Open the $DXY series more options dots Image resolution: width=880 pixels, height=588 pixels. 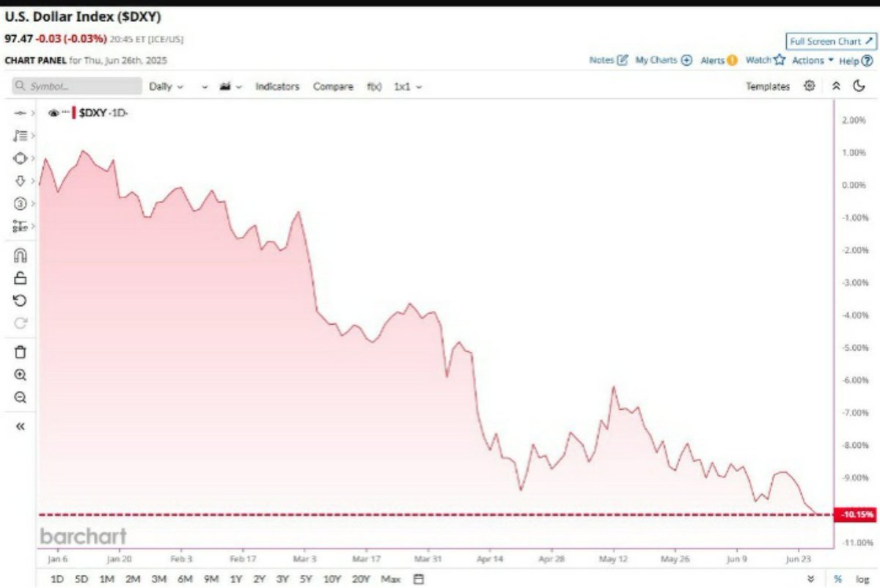click(x=65, y=113)
